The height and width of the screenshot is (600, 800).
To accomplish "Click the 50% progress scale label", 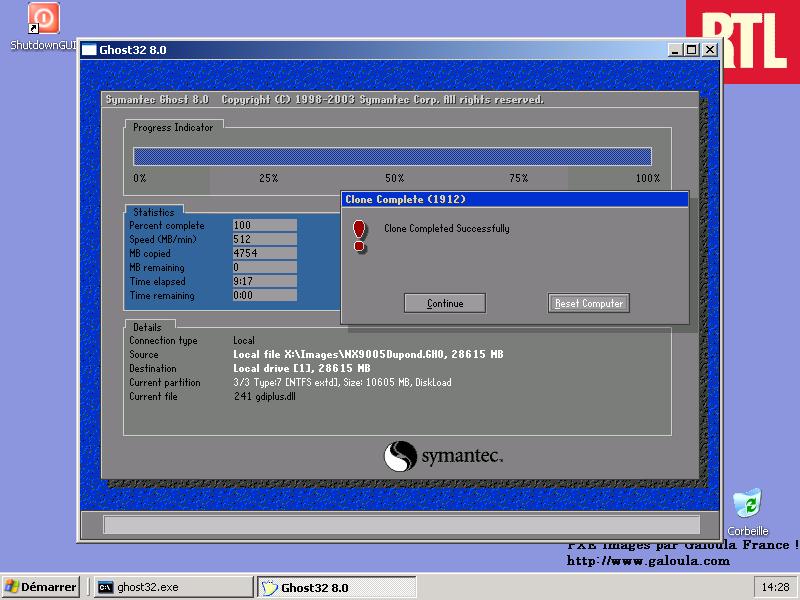I will pos(394,178).
